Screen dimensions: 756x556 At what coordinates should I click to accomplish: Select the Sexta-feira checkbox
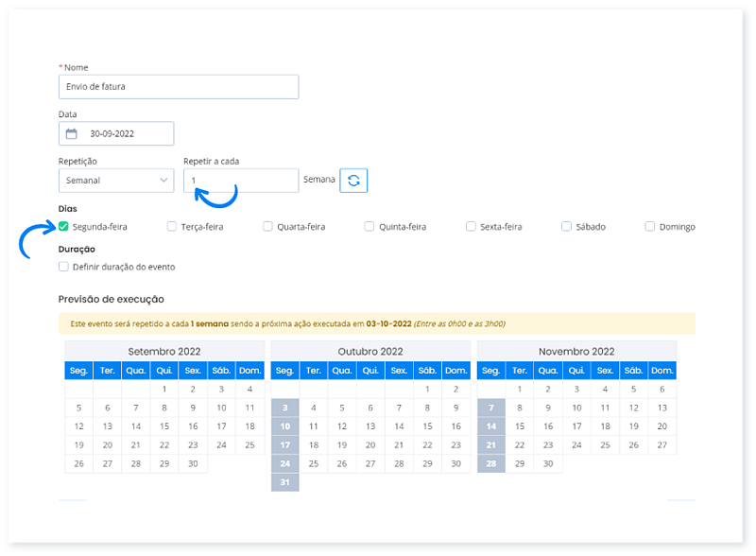(x=471, y=227)
